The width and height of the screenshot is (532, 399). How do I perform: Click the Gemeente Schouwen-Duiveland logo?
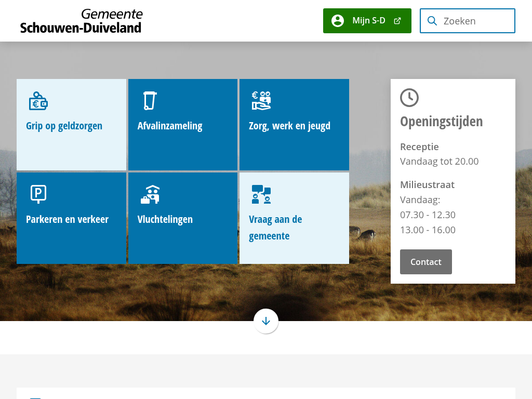(82, 21)
